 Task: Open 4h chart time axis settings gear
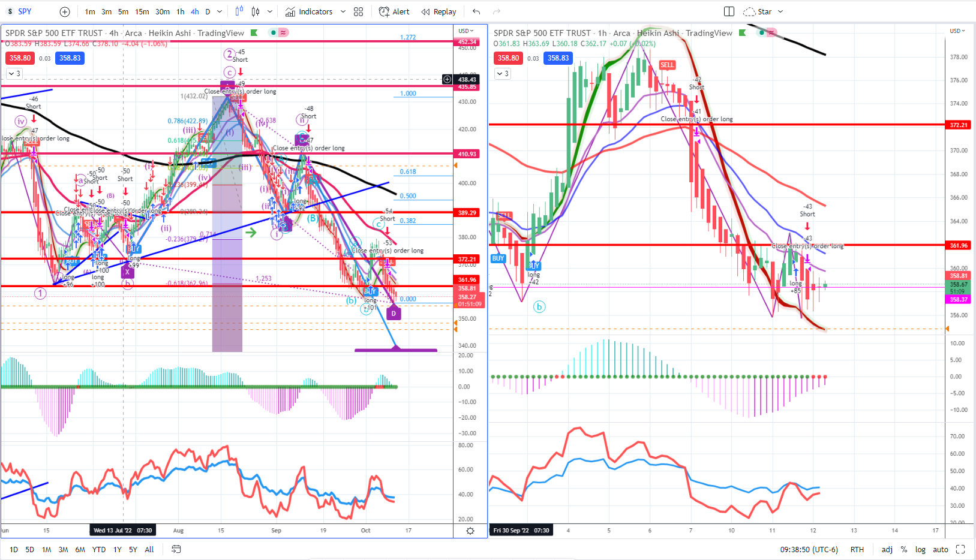pyautogui.click(x=470, y=531)
